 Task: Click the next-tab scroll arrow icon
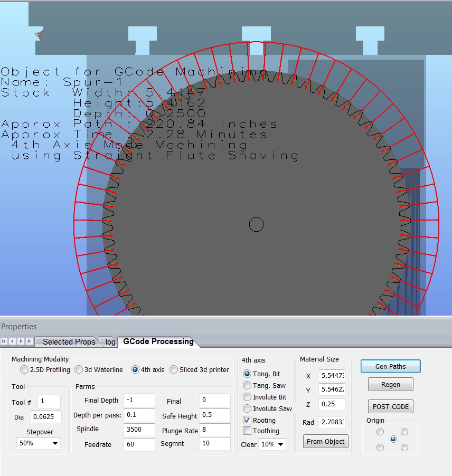coord(21,341)
